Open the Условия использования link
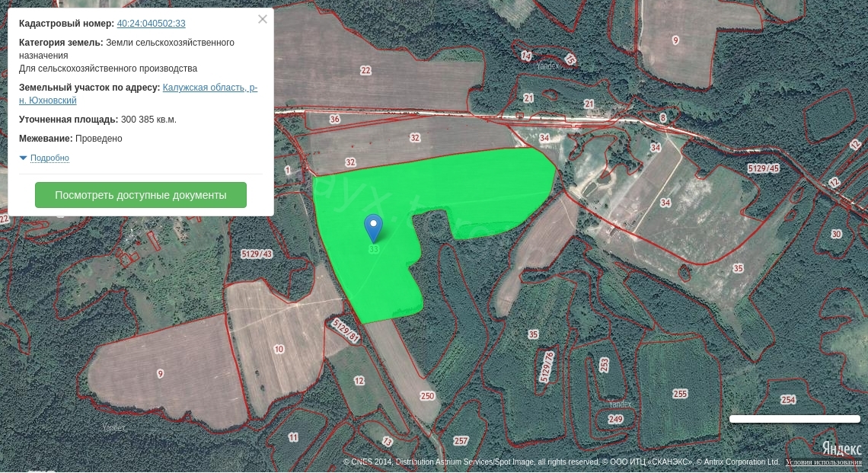 point(824,462)
